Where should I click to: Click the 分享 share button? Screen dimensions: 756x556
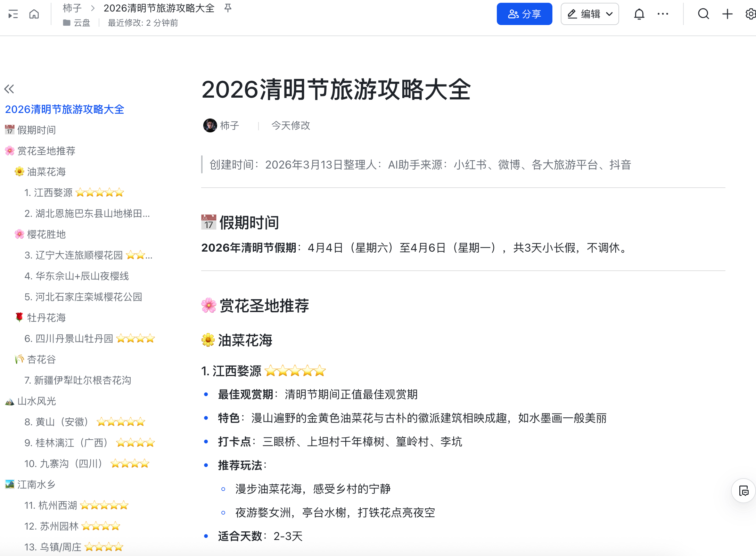(524, 14)
